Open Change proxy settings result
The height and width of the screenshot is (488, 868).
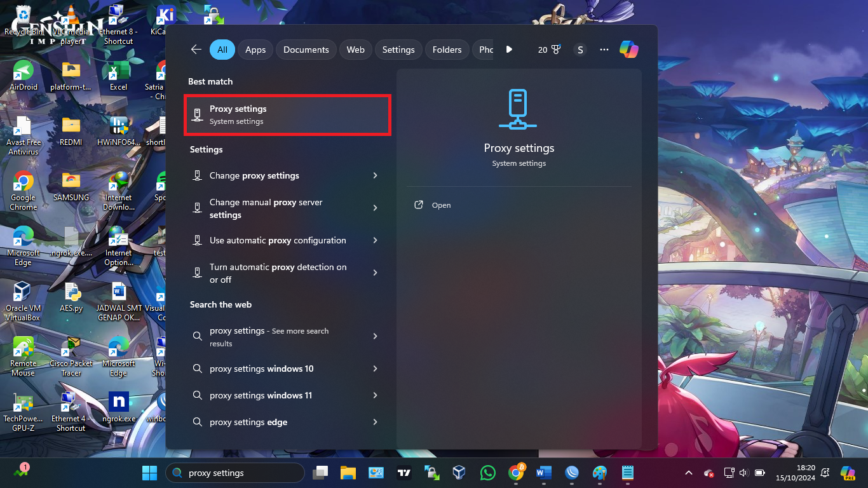coord(287,175)
